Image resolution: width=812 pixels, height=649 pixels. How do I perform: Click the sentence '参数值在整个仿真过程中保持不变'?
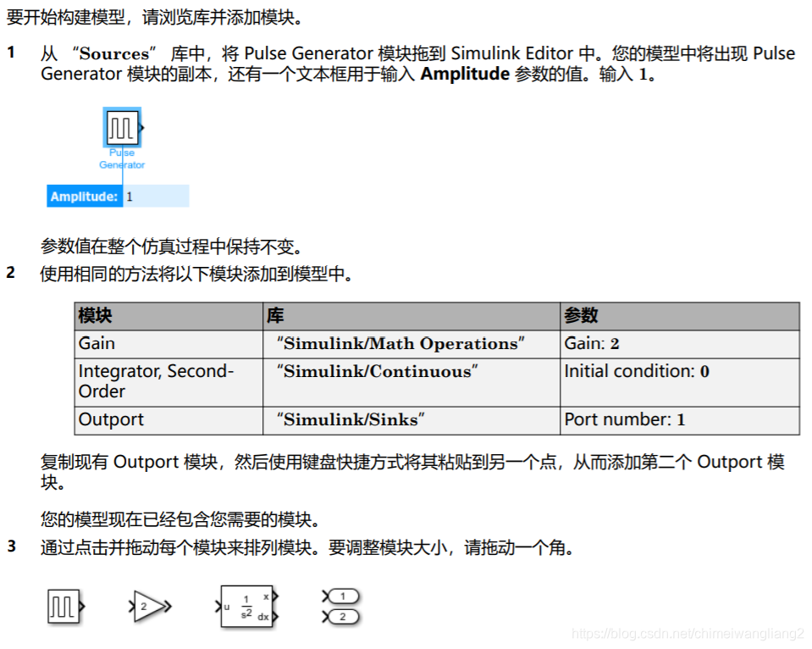pyautogui.click(x=171, y=247)
